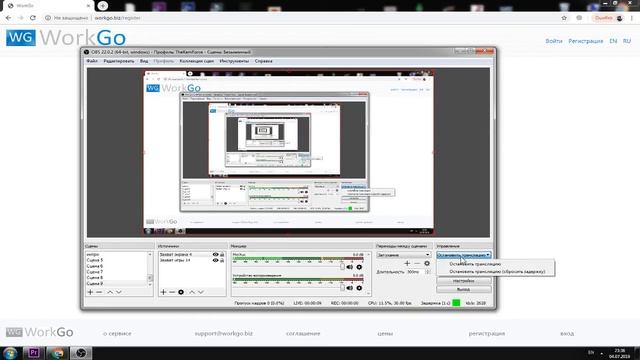The width and height of the screenshot is (640, 360).
Task: Move the selected scene up
Action: (x=110, y=292)
